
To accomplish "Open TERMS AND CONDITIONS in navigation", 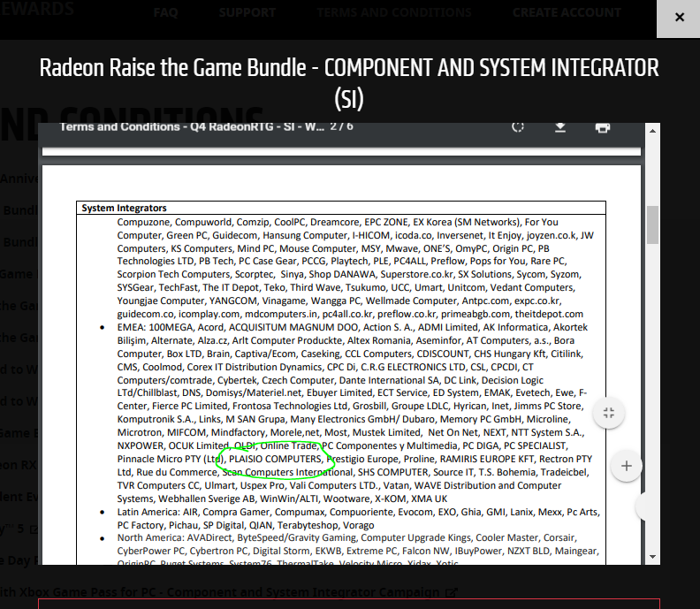I will tap(394, 12).
